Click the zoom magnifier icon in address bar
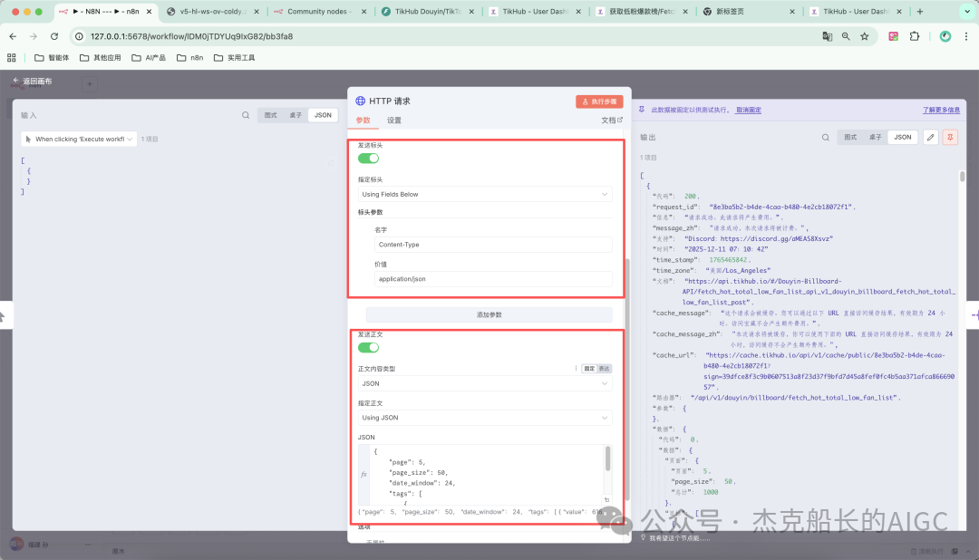The image size is (979, 560). tap(846, 36)
